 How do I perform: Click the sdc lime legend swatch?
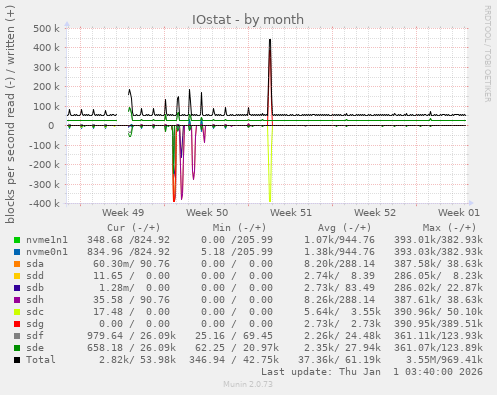click(x=17, y=312)
